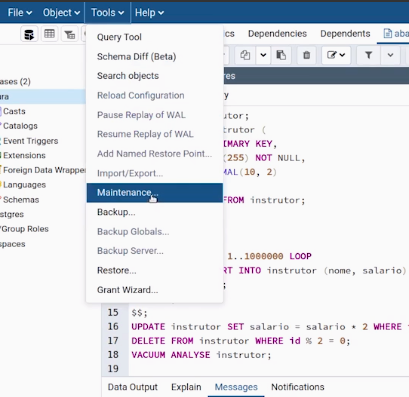This screenshot has width=409, height=397.
Task: Select Schemas tree node
Action: [x=21, y=200]
